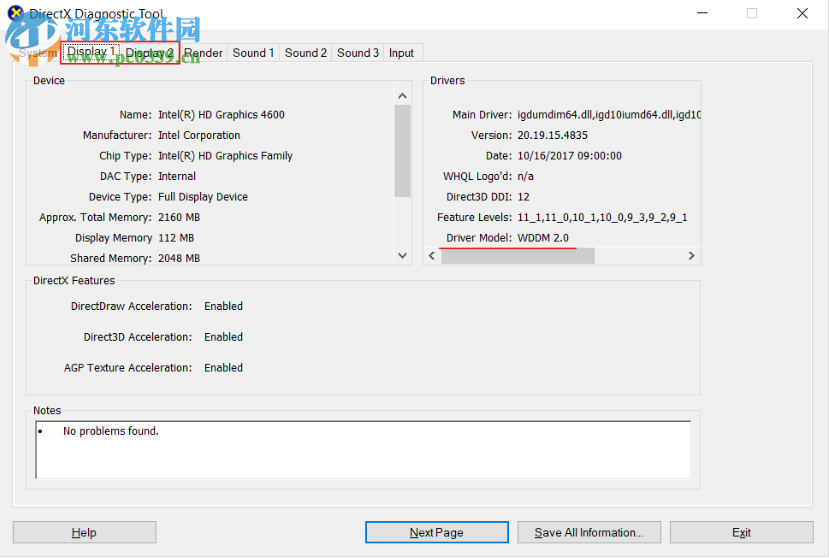Click the '2048 MB' shared memory value
The width and height of the screenshot is (829, 559).
click(179, 258)
